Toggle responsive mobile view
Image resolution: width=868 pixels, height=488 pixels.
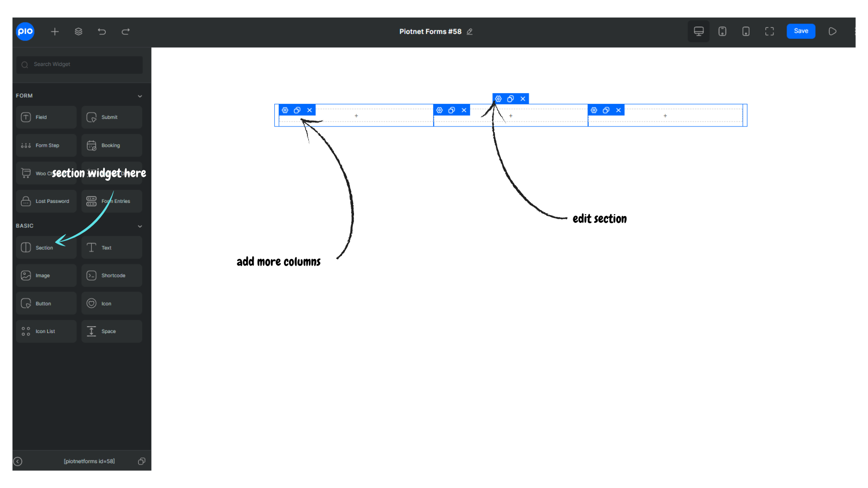pyautogui.click(x=746, y=31)
